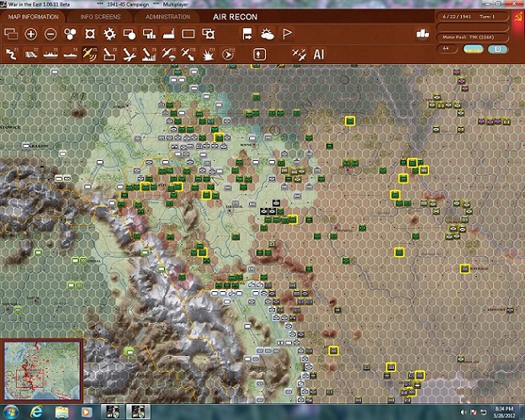Open the crossed aircraft air doctrine icon

299,54
